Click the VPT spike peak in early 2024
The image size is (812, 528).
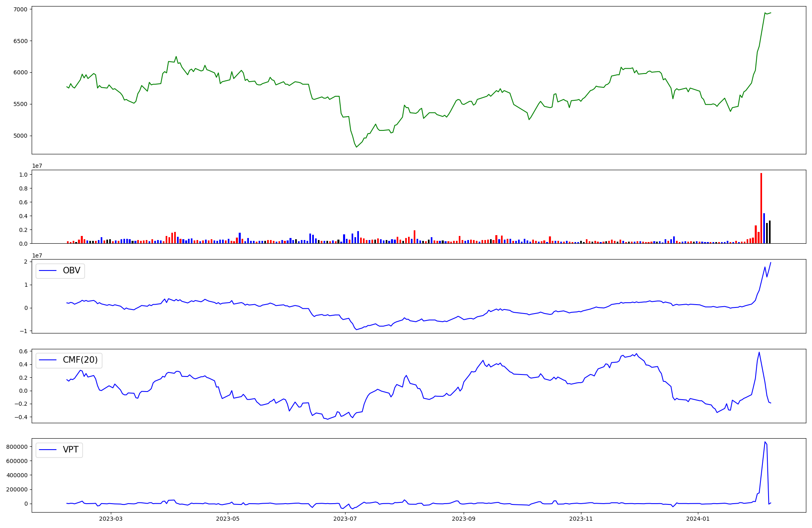pos(765,442)
